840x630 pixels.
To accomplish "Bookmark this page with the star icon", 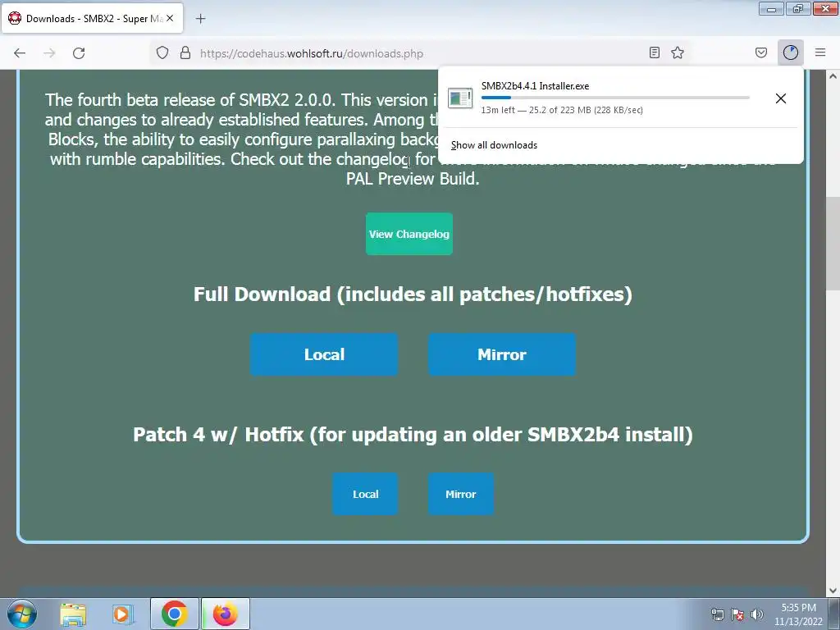I will coord(678,52).
